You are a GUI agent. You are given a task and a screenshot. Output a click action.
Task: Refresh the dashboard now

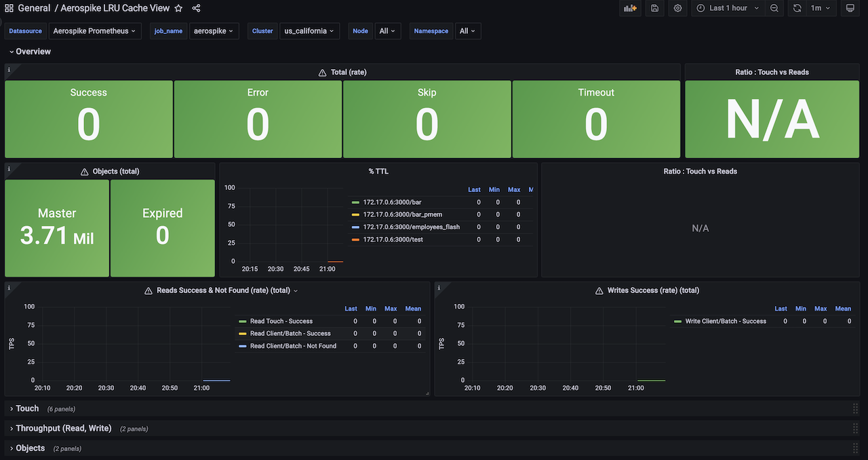[x=797, y=8]
